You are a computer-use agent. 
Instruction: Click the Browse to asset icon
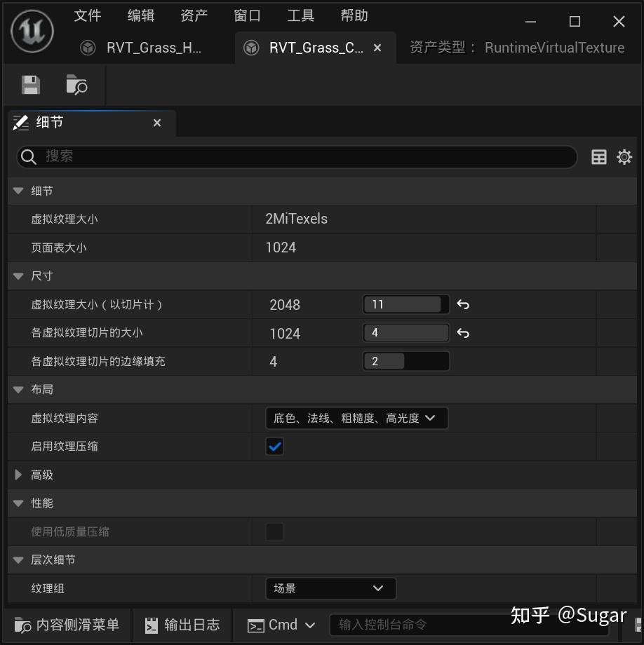(77, 86)
